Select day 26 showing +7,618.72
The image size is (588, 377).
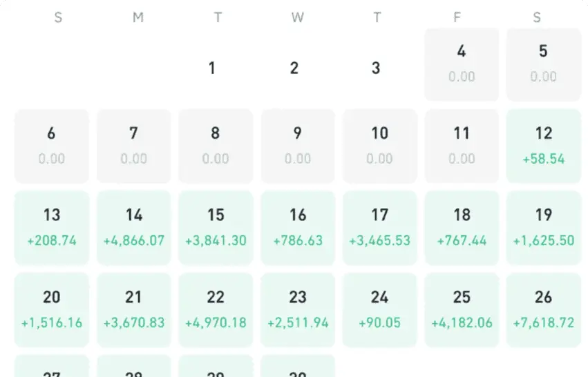tap(543, 310)
